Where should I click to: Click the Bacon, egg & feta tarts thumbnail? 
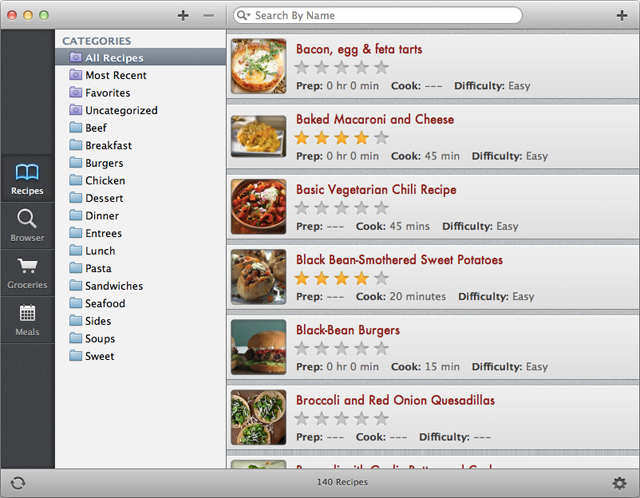click(259, 66)
